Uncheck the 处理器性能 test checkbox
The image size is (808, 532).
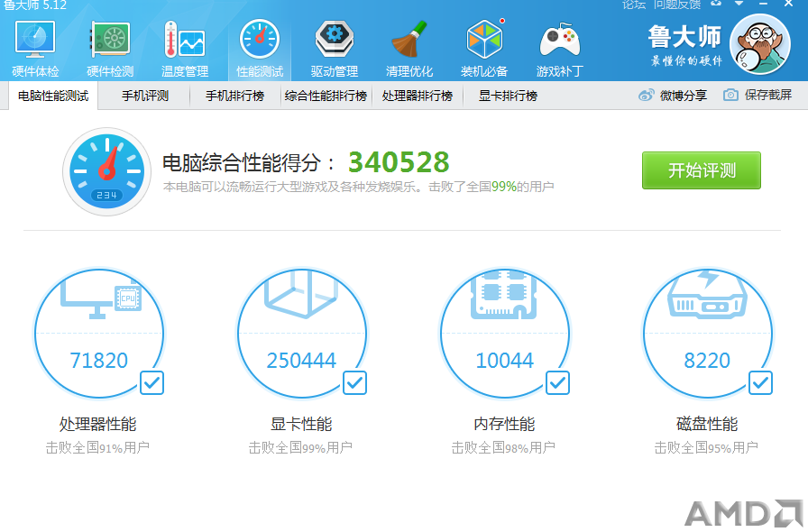pos(152,383)
